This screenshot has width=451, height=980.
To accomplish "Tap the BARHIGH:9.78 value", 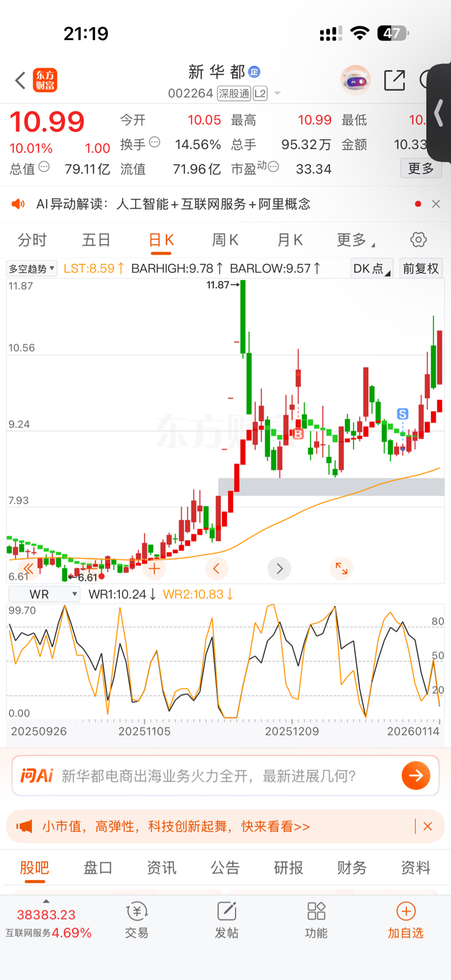I will (x=177, y=268).
